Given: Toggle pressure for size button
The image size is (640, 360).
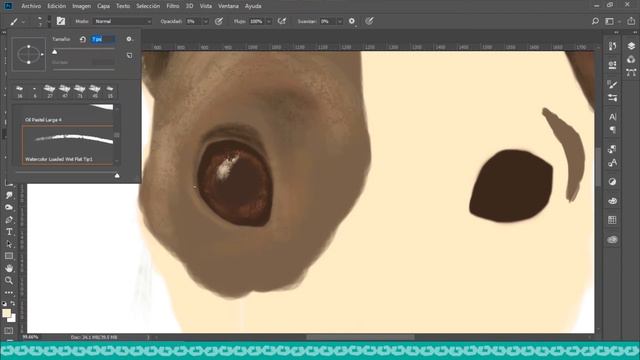Looking at the screenshot, I should click(369, 21).
